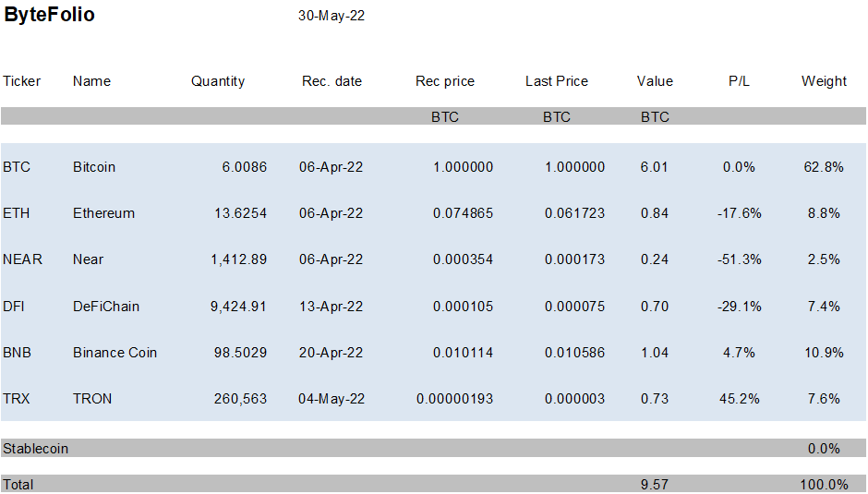Click the Ticker column header
Screen dimensions: 868x494
point(22,81)
